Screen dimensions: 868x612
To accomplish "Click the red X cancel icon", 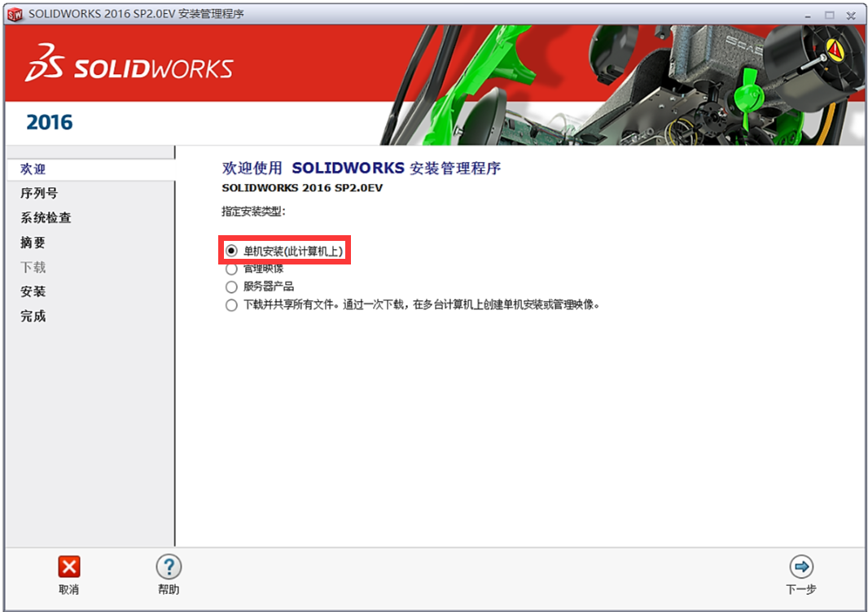I will [69, 567].
